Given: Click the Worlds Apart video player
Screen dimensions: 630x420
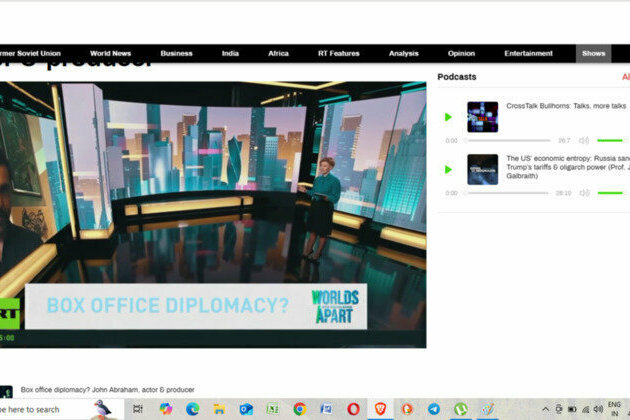Looking at the screenshot, I should [x=213, y=215].
